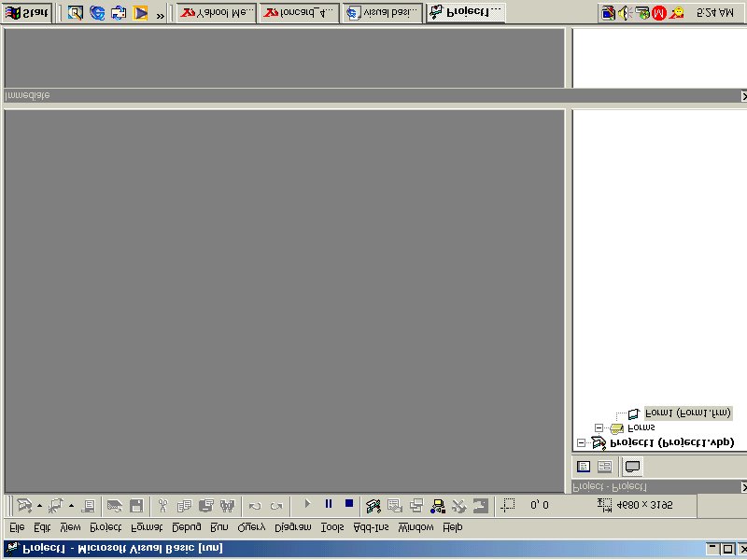The height and width of the screenshot is (560, 747).
Task: Click View Object icon in Project Explorer
Action: [x=604, y=466]
